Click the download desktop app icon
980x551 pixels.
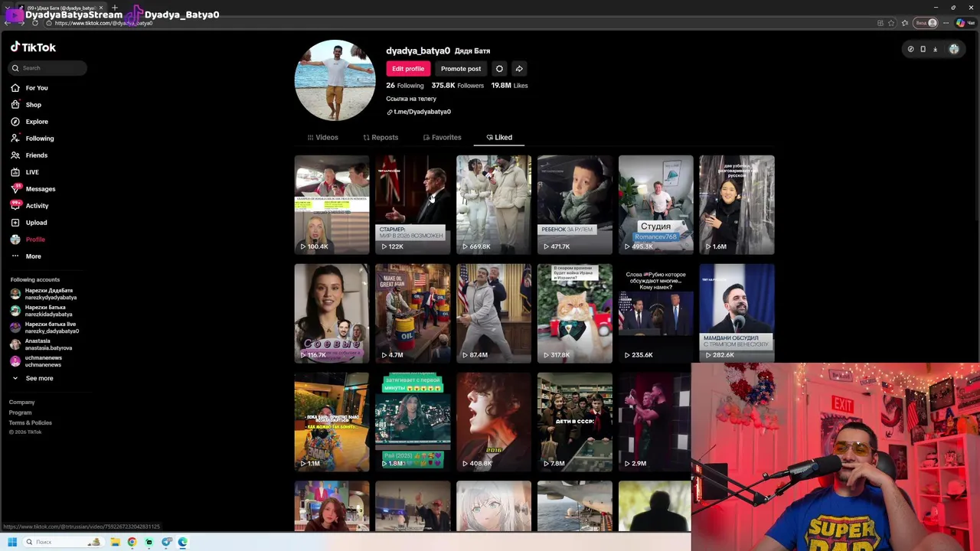(935, 49)
